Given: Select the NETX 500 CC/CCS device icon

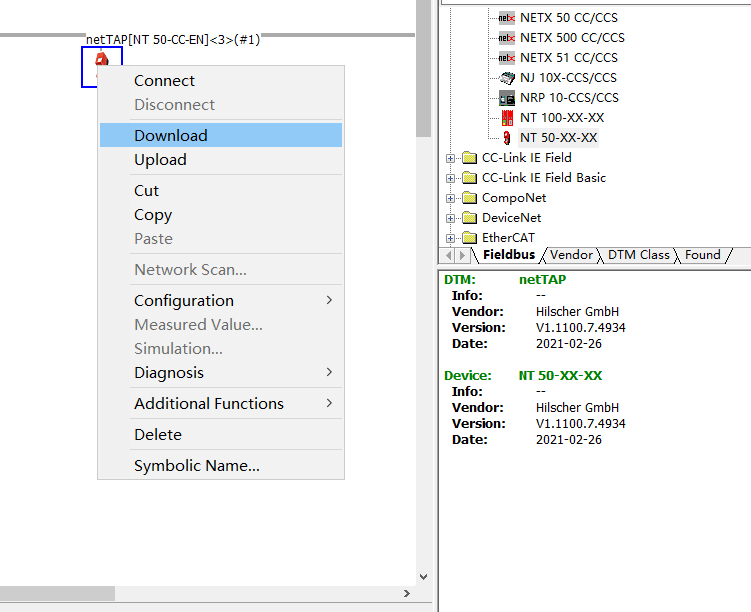Looking at the screenshot, I should click(x=507, y=38).
